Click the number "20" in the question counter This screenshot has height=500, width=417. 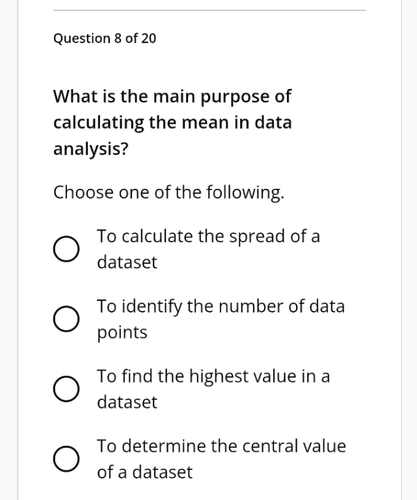tap(148, 38)
